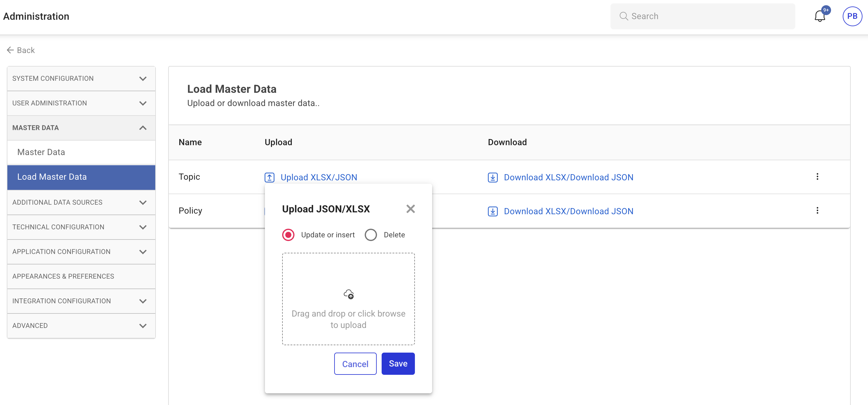Click the cloud upload icon in drop zone
This screenshot has width=868, height=405.
click(x=348, y=294)
